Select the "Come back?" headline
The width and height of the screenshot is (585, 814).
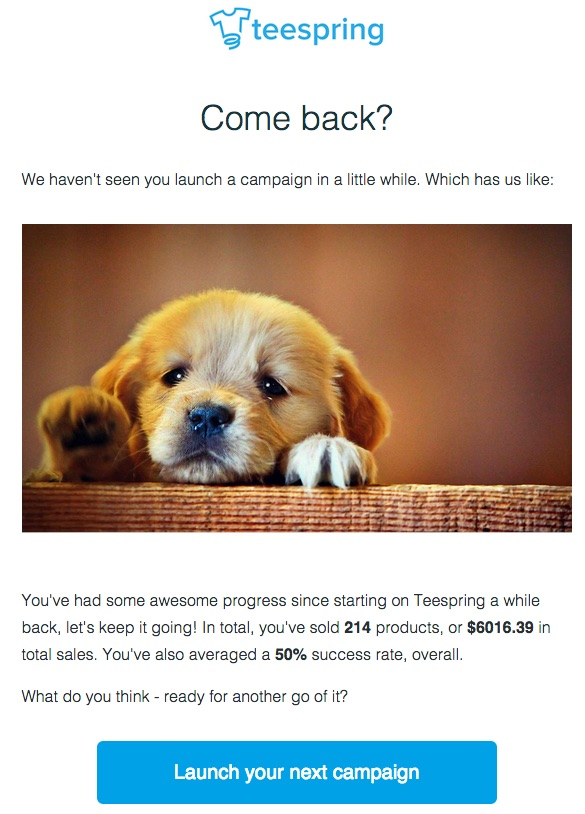[296, 118]
